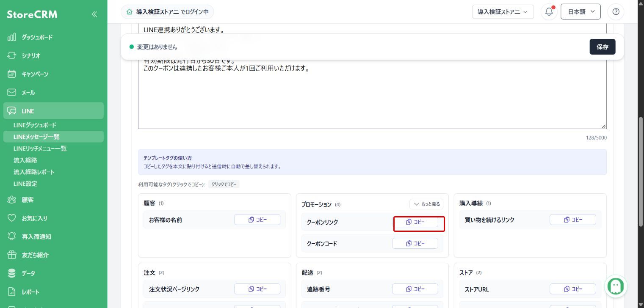Click the 128/5000 character count
Image resolution: width=644 pixels, height=308 pixels.
596,138
